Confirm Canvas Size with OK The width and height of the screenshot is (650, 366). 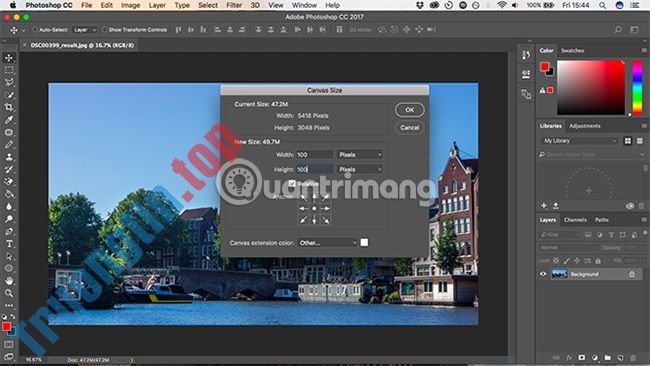tap(410, 110)
